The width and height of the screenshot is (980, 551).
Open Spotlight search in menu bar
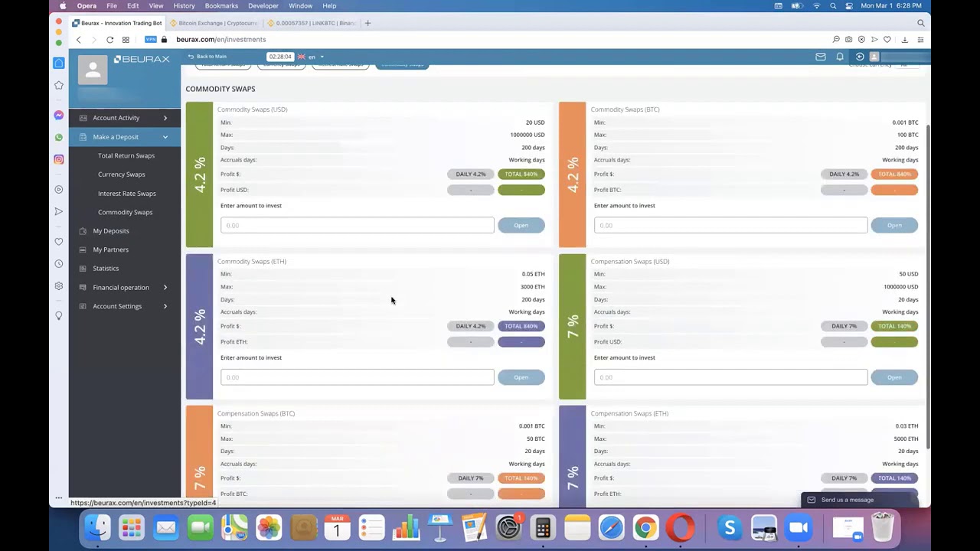click(x=833, y=5)
